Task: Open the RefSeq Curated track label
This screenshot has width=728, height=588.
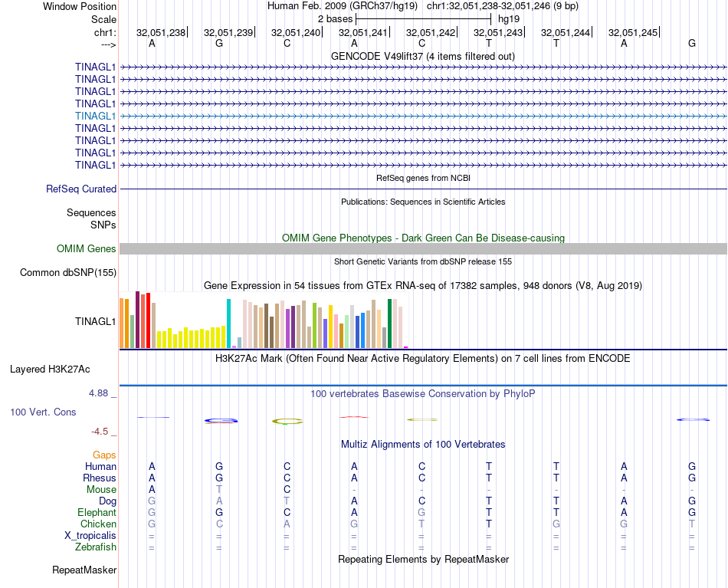Action: tap(81, 189)
